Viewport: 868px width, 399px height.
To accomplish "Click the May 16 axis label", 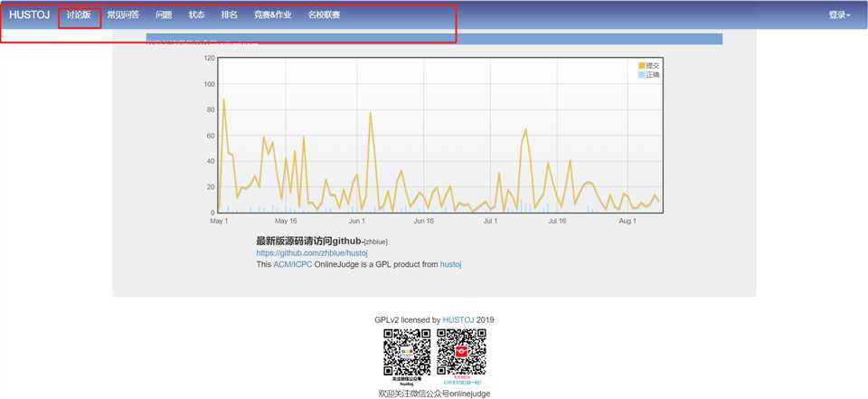I will coord(286,221).
